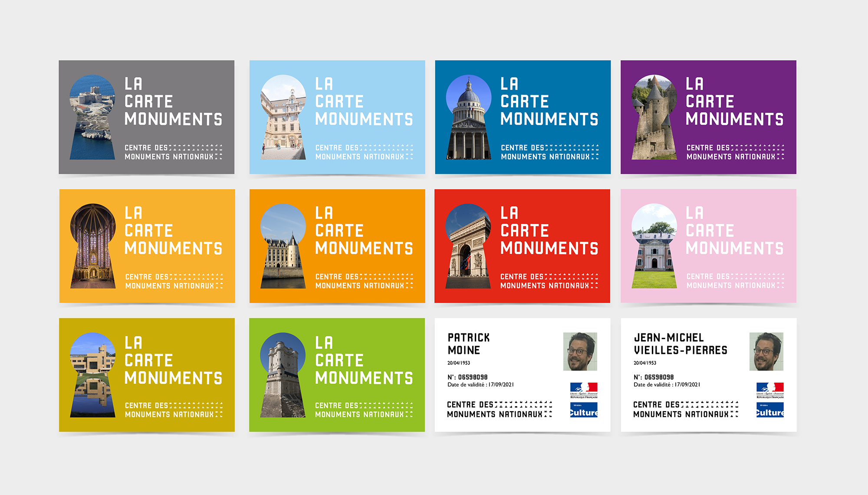
Task: Click 'Centre des Monuments Nationaux' logo on Jean-Michel card
Action: coord(686,409)
